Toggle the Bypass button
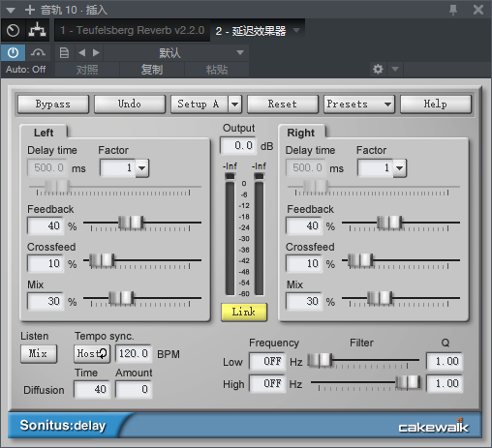 tap(53, 105)
